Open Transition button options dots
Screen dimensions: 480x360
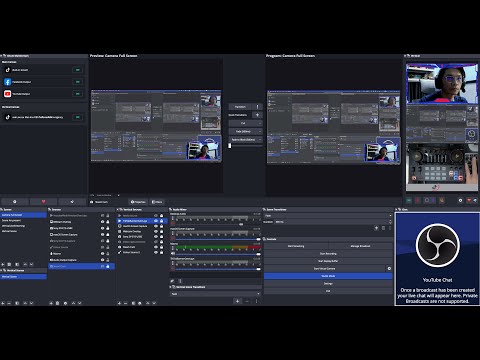[257, 107]
